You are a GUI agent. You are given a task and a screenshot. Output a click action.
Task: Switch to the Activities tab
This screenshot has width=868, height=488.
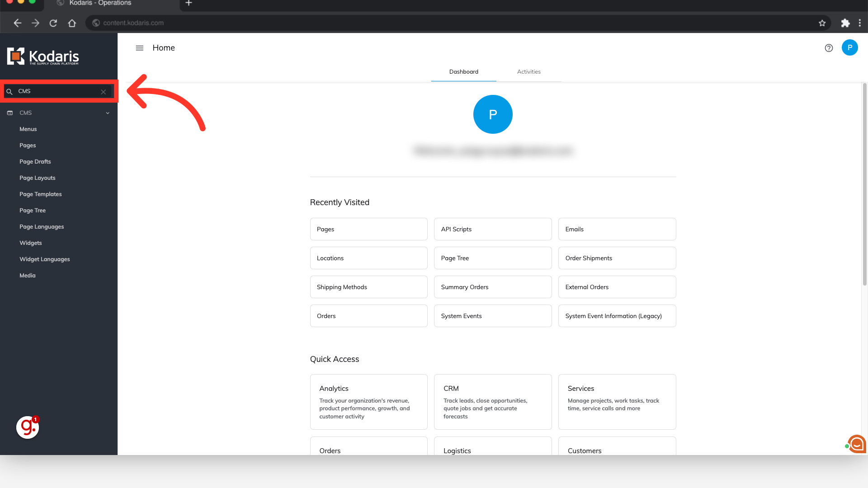point(528,72)
